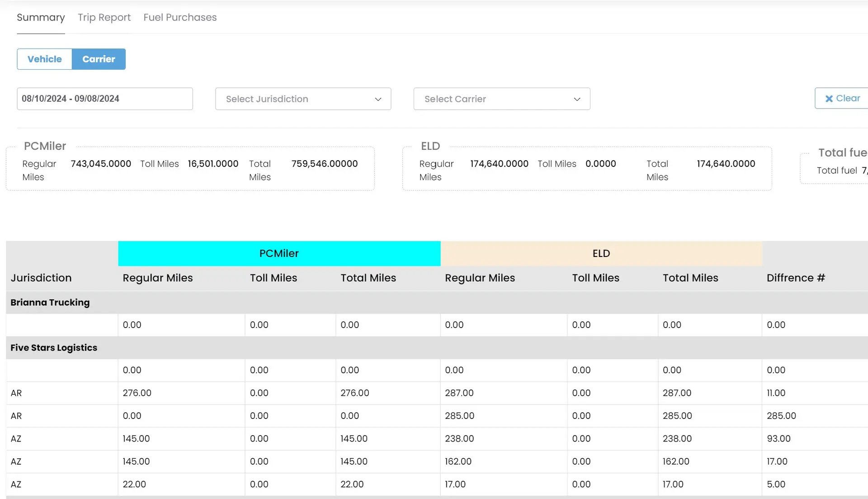Viewport: 868px width, 499px height.
Task: Select the Five Stars Logistics group row
Action: (x=53, y=347)
